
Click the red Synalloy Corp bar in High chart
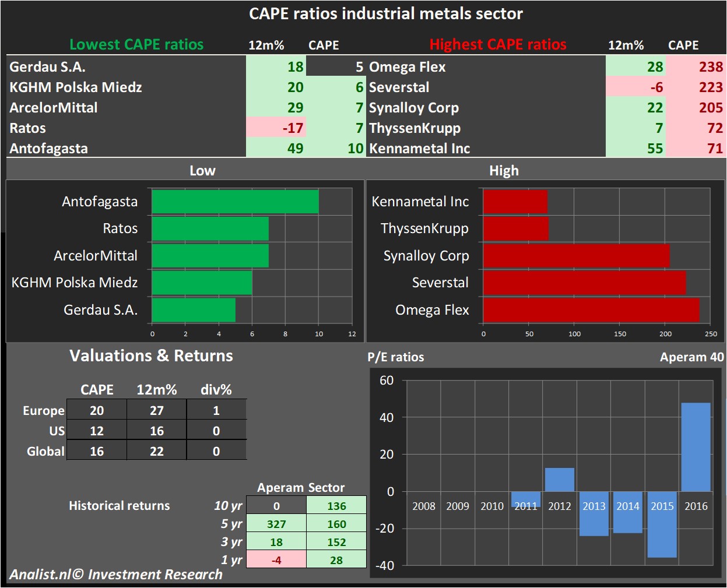pos(577,256)
